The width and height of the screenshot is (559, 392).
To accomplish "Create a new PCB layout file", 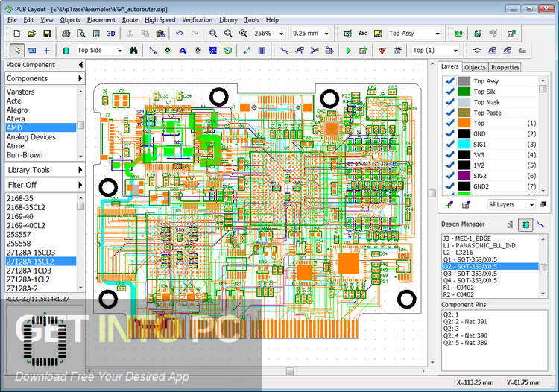I will [16, 34].
